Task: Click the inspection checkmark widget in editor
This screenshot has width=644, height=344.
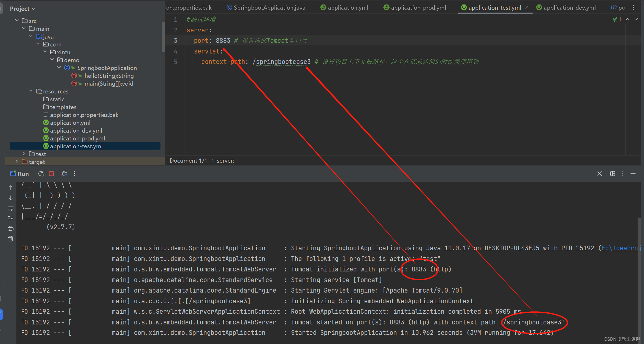Action: [x=617, y=19]
